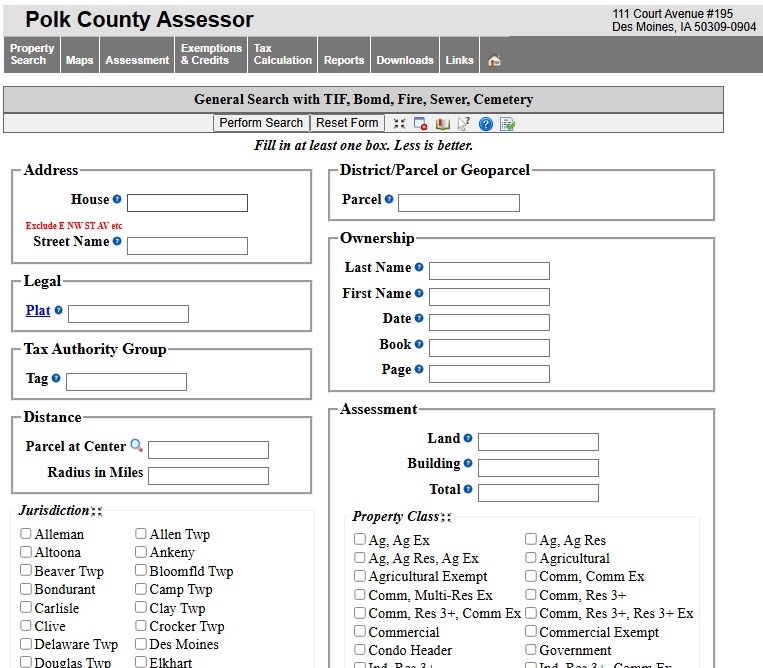
Task: Enable the Commercial property class checkbox
Action: point(360,632)
